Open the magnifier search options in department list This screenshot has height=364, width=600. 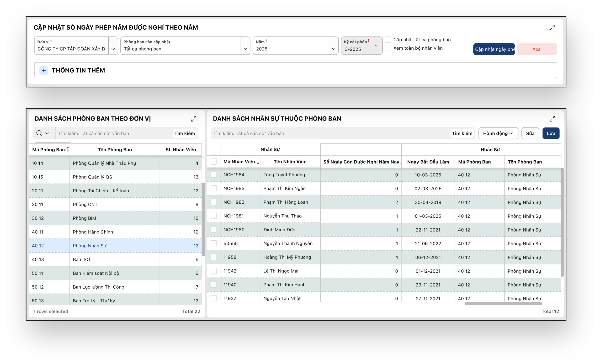click(43, 133)
